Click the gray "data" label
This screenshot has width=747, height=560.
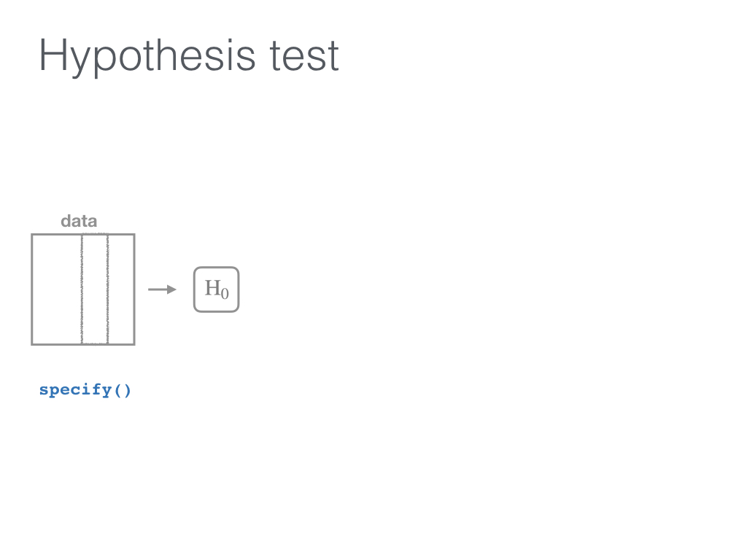tap(79, 221)
